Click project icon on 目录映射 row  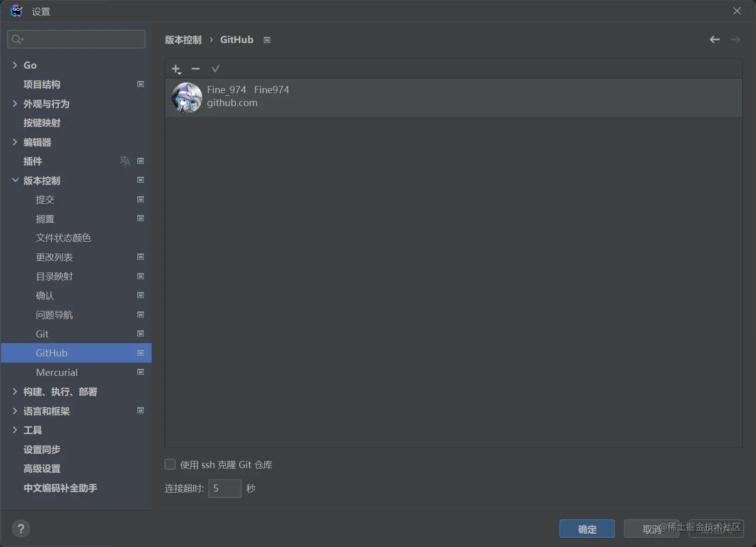(x=141, y=276)
